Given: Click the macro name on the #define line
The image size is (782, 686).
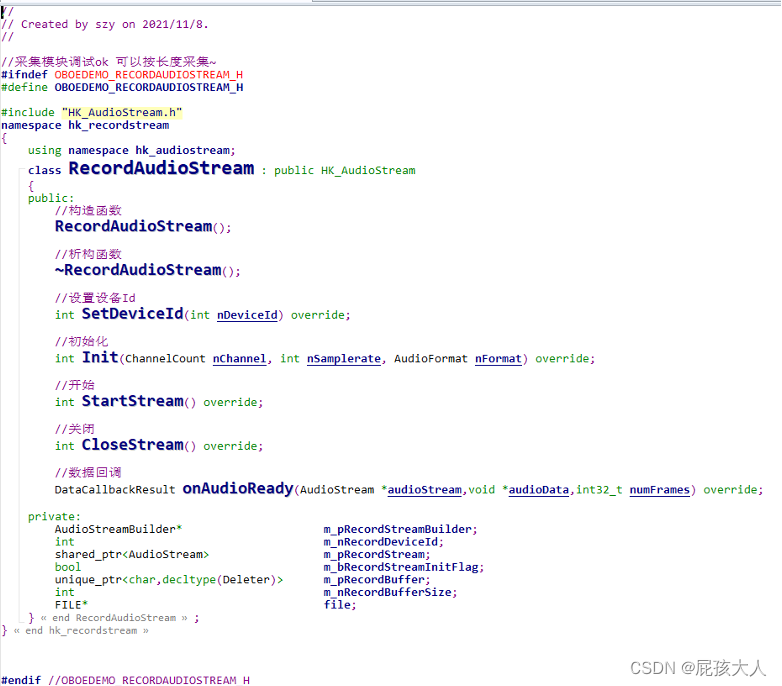Looking at the screenshot, I should click(149, 87).
